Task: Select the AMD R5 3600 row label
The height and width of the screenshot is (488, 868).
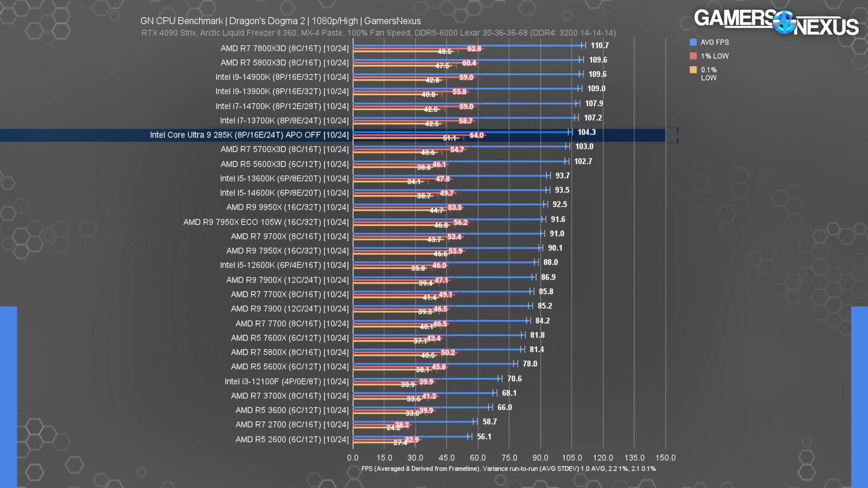Action: pos(292,410)
